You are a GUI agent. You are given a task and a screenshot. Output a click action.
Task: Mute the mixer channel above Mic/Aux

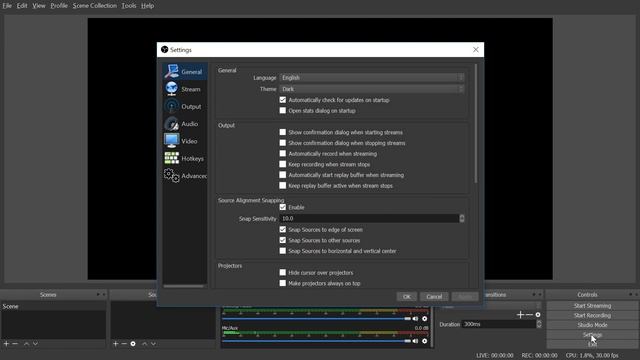pos(416,318)
